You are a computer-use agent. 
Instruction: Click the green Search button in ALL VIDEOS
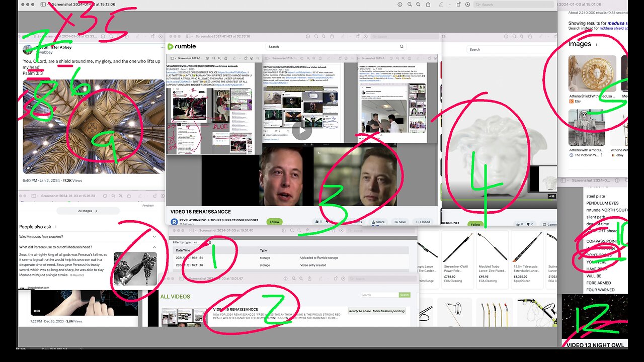pyautogui.click(x=405, y=295)
